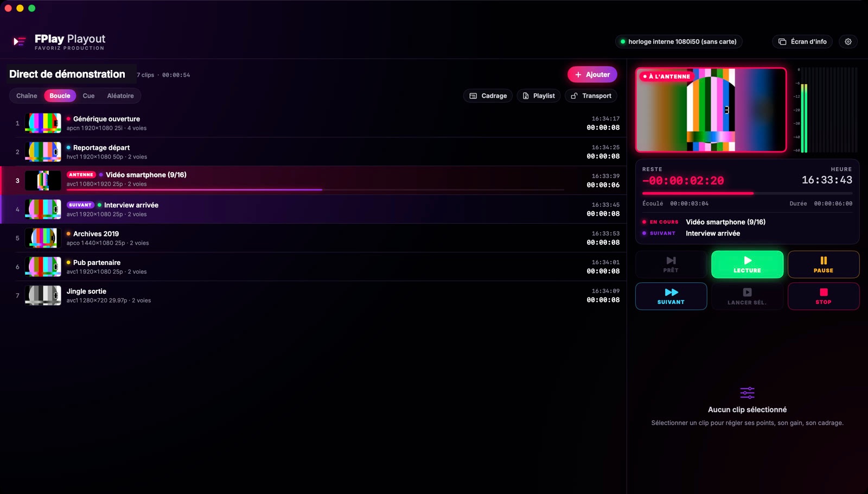
Task: Open the Transport panel
Action: point(591,96)
